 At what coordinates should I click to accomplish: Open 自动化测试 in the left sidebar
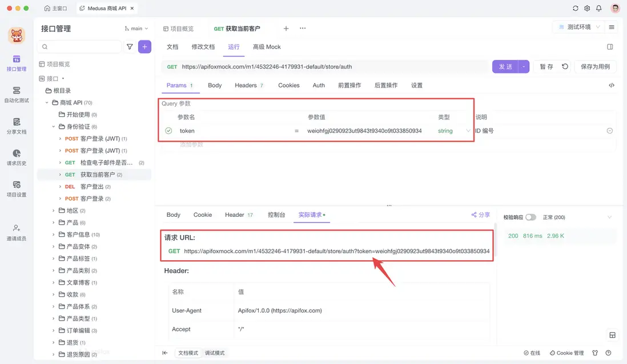16,94
